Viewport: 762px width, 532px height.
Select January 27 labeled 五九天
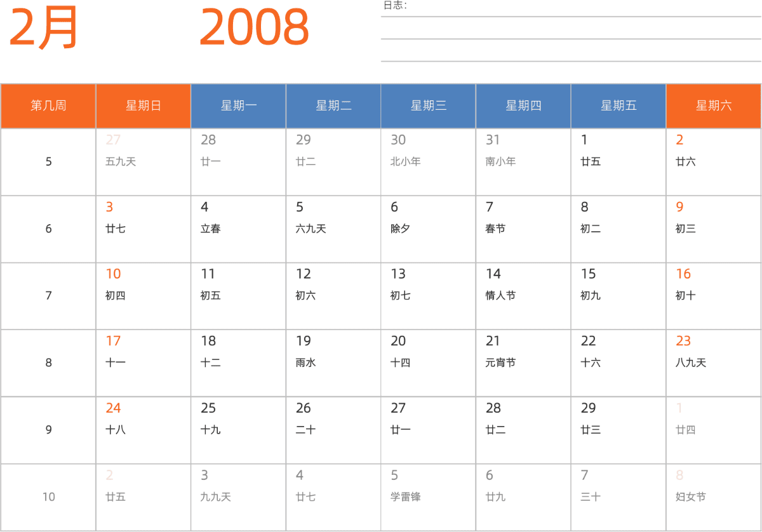pyautogui.click(x=144, y=162)
